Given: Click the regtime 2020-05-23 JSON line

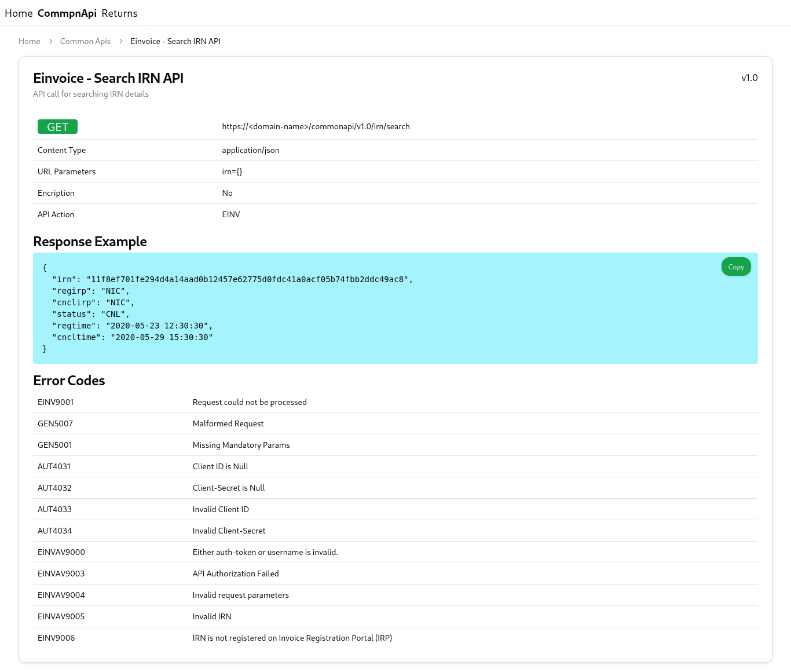Looking at the screenshot, I should [x=133, y=326].
